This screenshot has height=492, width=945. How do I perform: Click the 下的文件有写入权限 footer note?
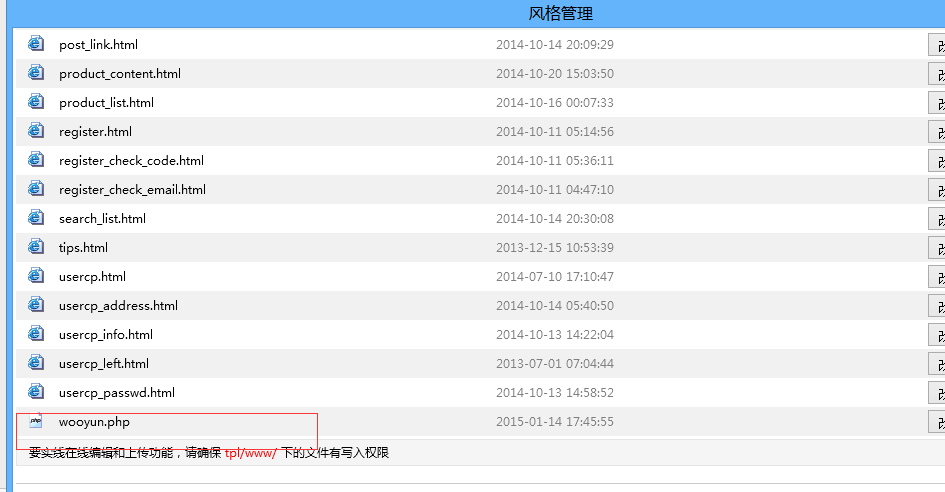pyautogui.click(x=335, y=453)
